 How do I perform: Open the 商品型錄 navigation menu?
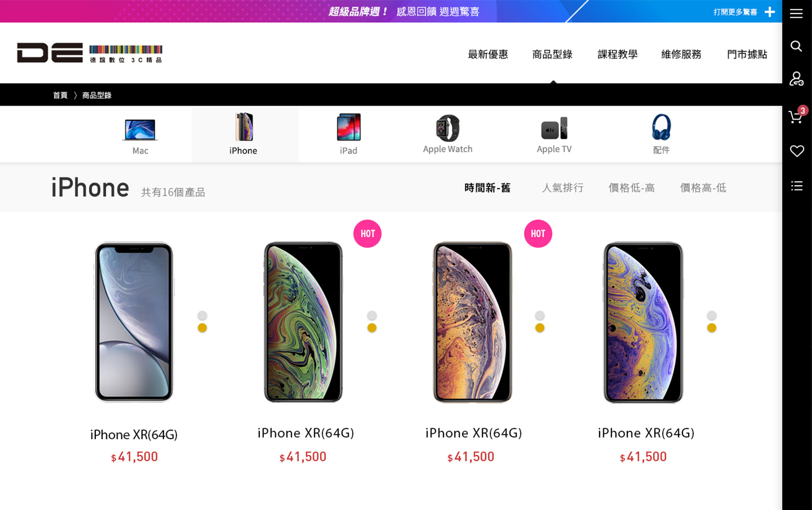click(552, 54)
